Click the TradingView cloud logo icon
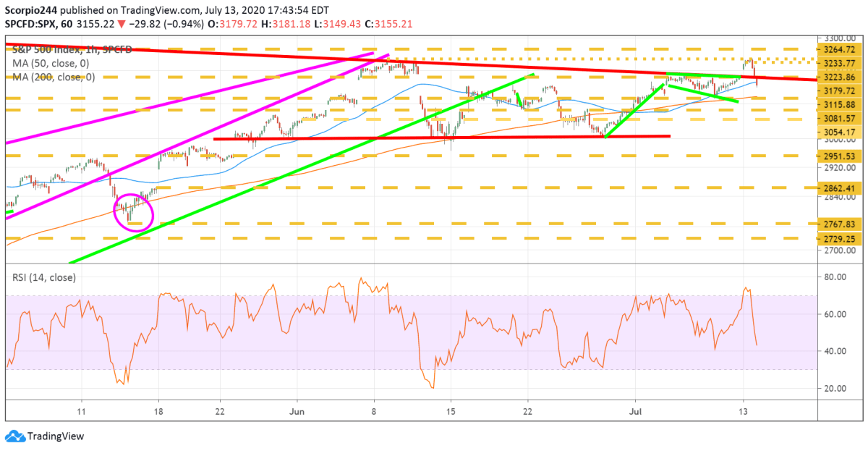The width and height of the screenshot is (868, 451). pos(14,437)
